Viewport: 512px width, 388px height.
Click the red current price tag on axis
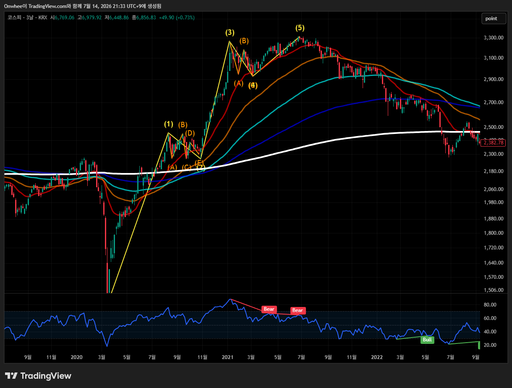(493, 143)
